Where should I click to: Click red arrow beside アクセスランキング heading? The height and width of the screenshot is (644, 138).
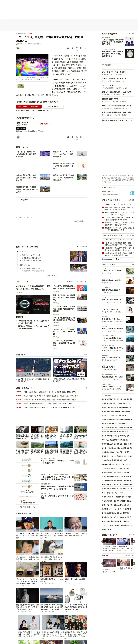click(120, 200)
